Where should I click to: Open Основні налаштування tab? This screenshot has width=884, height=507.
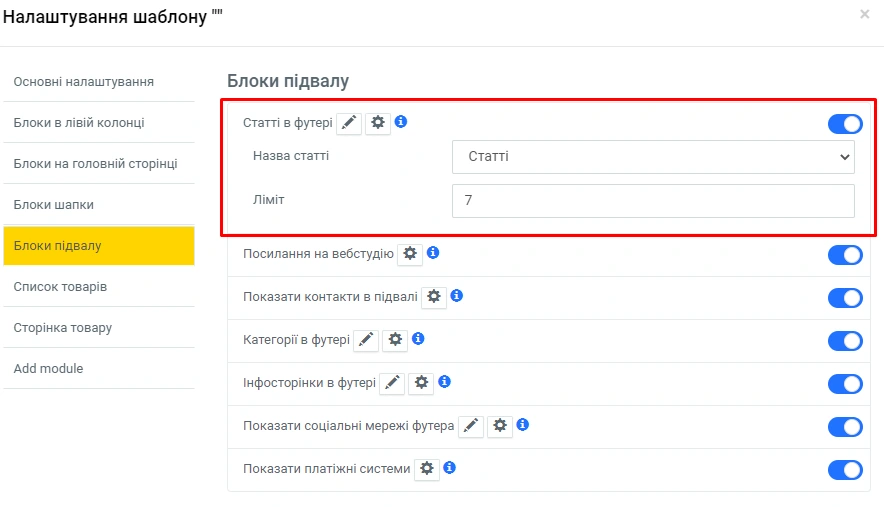click(x=98, y=82)
